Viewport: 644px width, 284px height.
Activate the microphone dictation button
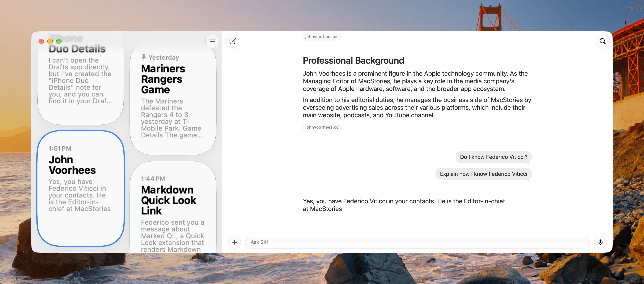pyautogui.click(x=600, y=242)
